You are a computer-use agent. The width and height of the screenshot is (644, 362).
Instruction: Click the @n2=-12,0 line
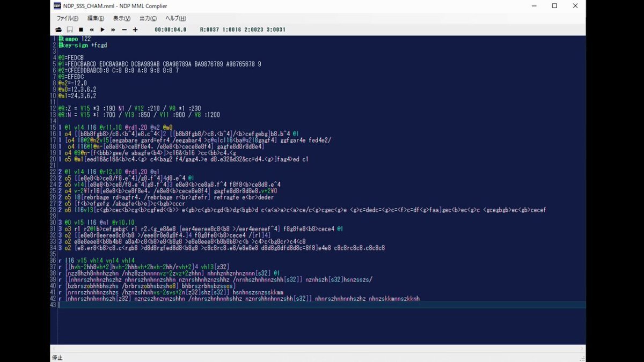click(72, 83)
